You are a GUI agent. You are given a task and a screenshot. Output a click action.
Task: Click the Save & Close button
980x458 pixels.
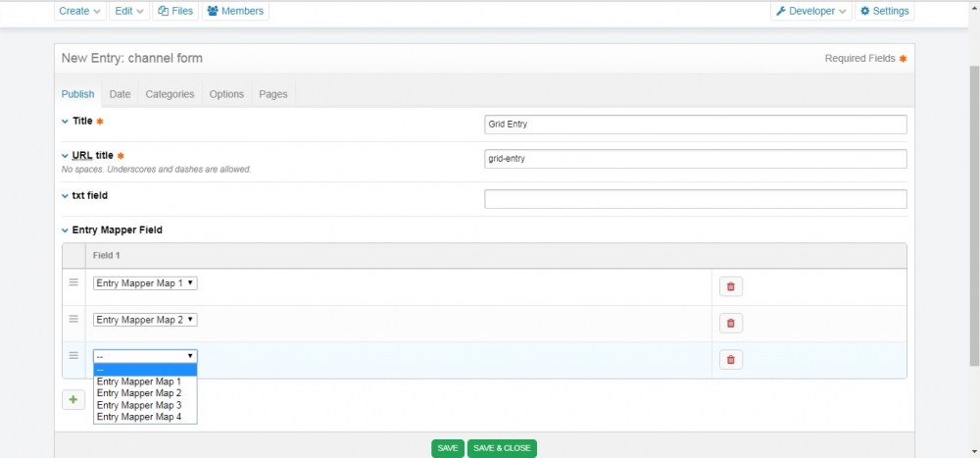(x=502, y=448)
